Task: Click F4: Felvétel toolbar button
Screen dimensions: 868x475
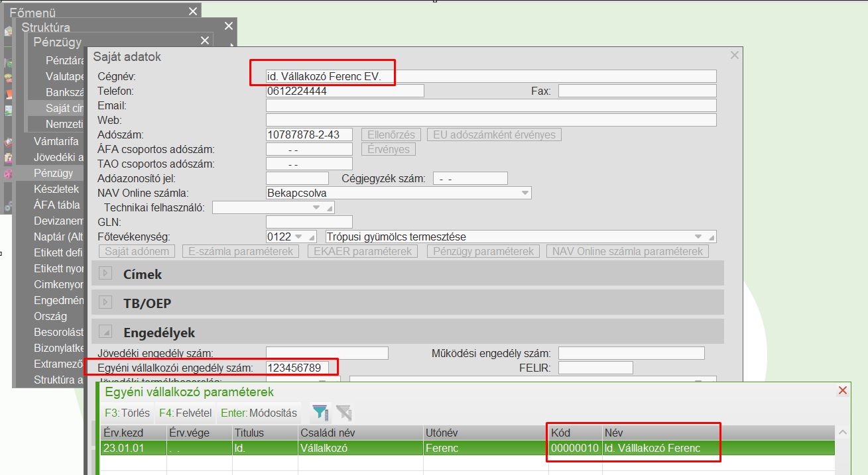Action: (x=185, y=413)
